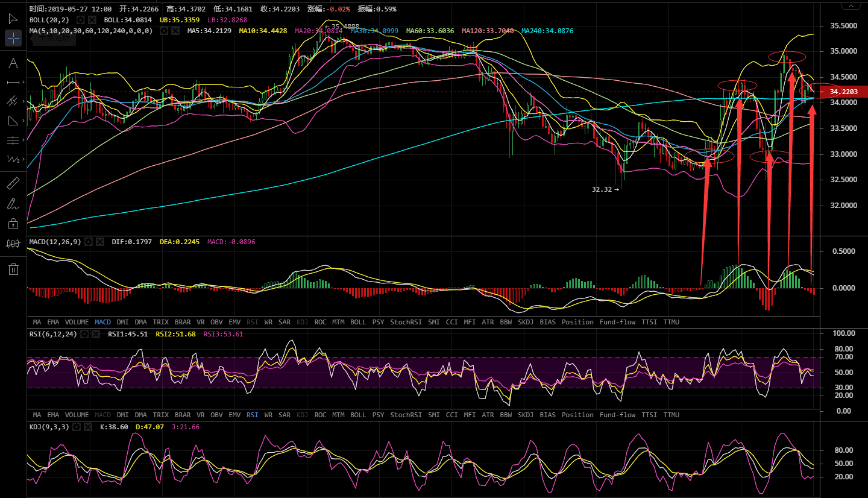Select the freehand pencil tool
The image size is (868, 498).
point(13,204)
